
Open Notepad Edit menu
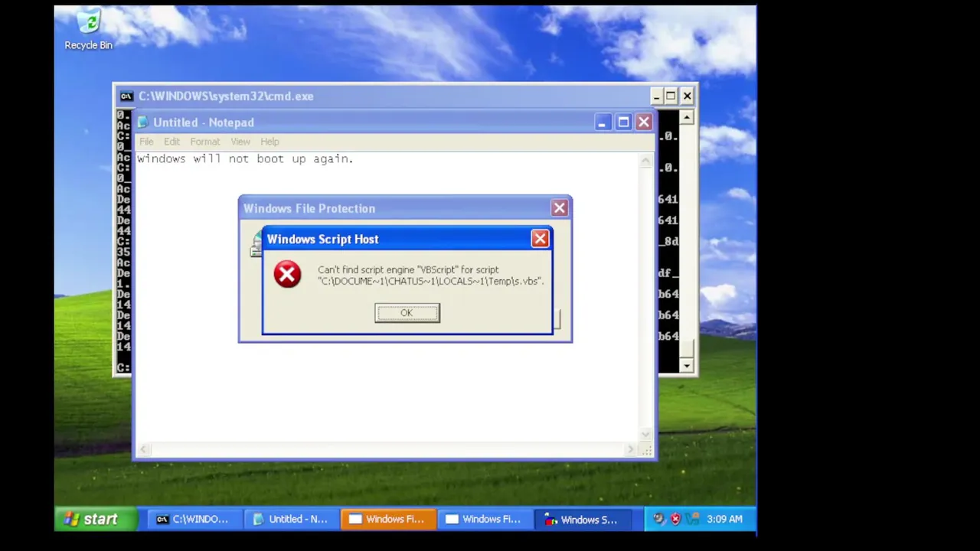[x=171, y=142]
